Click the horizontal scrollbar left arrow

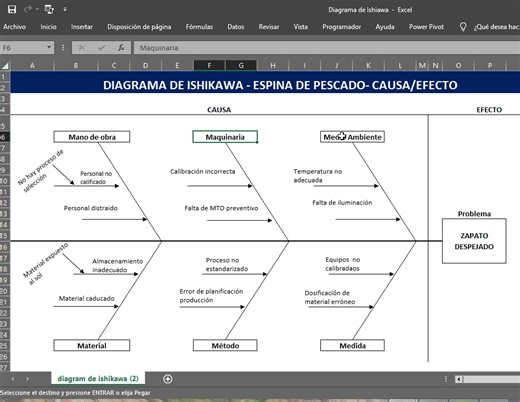pyautogui.click(x=459, y=379)
